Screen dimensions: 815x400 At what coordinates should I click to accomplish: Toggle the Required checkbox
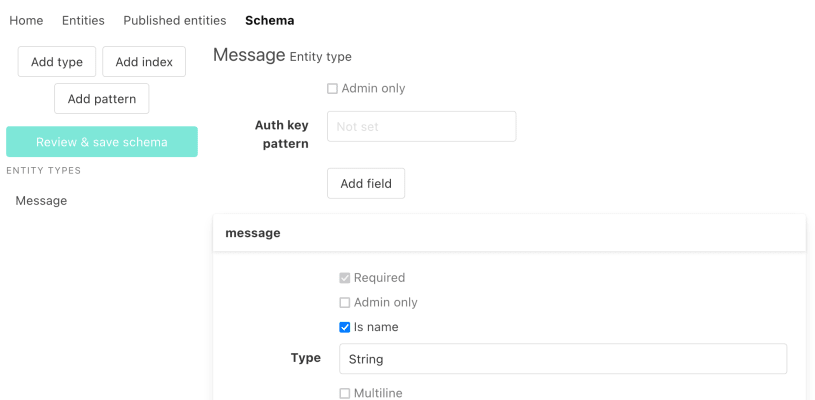345,278
